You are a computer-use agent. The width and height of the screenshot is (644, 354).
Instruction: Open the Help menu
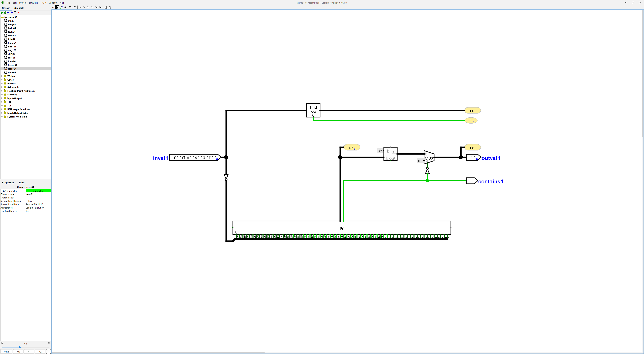[62, 3]
